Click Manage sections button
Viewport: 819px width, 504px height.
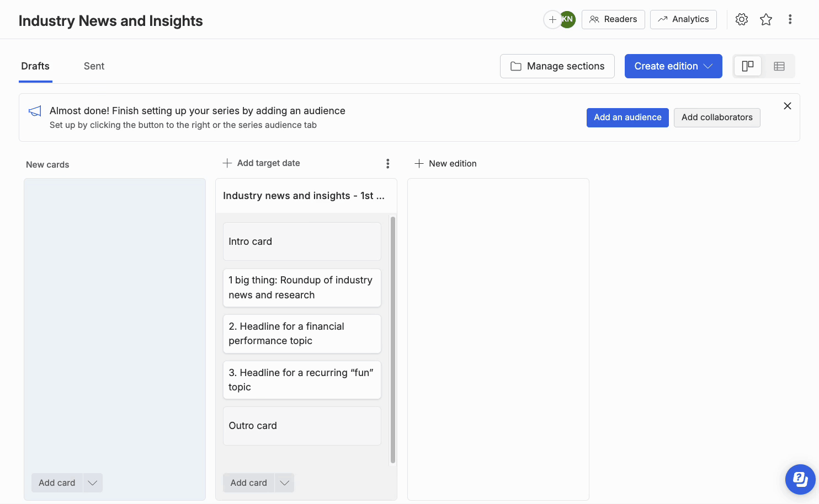point(557,66)
